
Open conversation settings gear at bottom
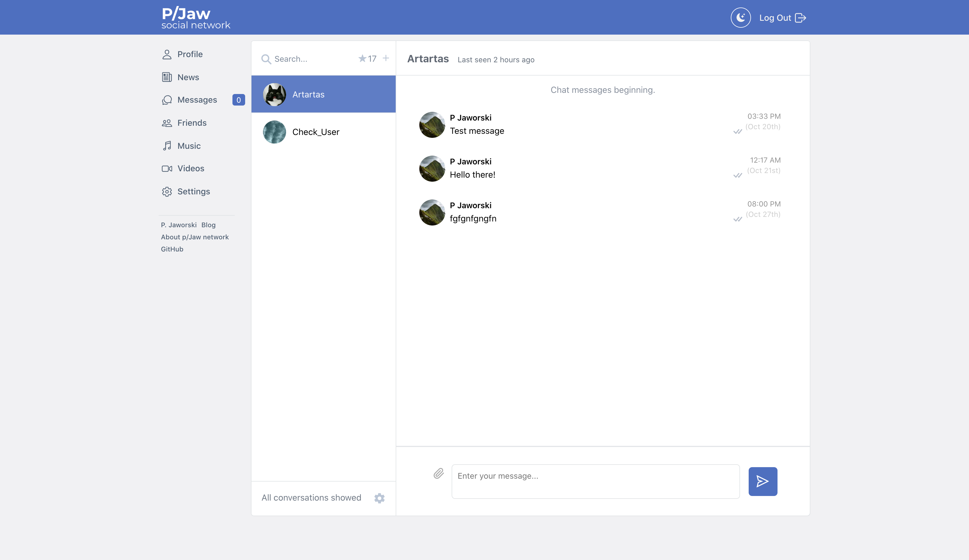pyautogui.click(x=380, y=498)
